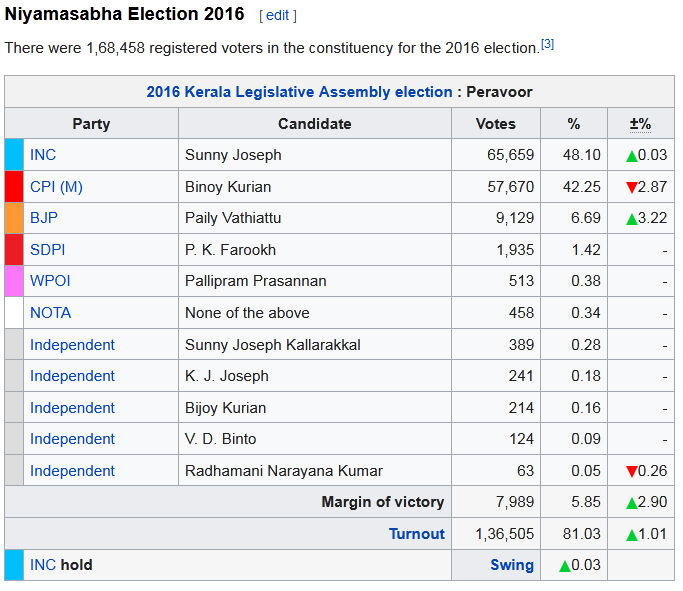This screenshot has height=591, width=683.
Task: Click the light blue INC color swatch
Action: click(x=14, y=155)
